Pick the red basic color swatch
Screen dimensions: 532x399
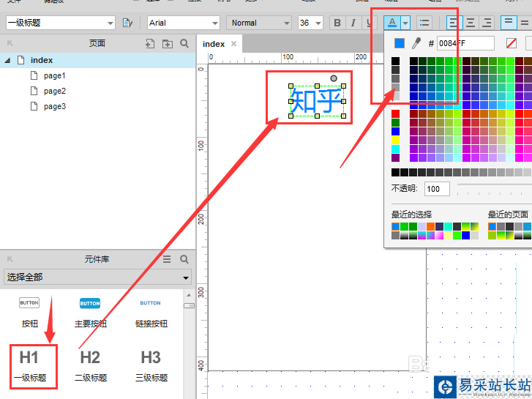[396, 113]
